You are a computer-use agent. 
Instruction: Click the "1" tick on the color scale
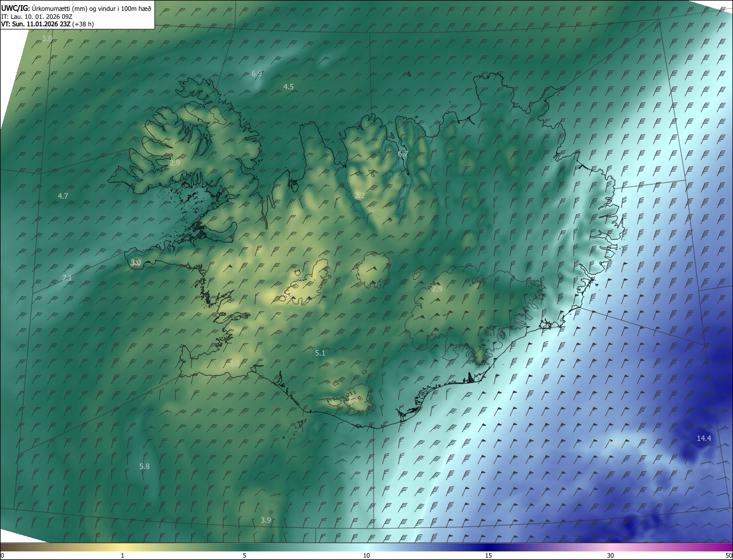click(x=123, y=555)
